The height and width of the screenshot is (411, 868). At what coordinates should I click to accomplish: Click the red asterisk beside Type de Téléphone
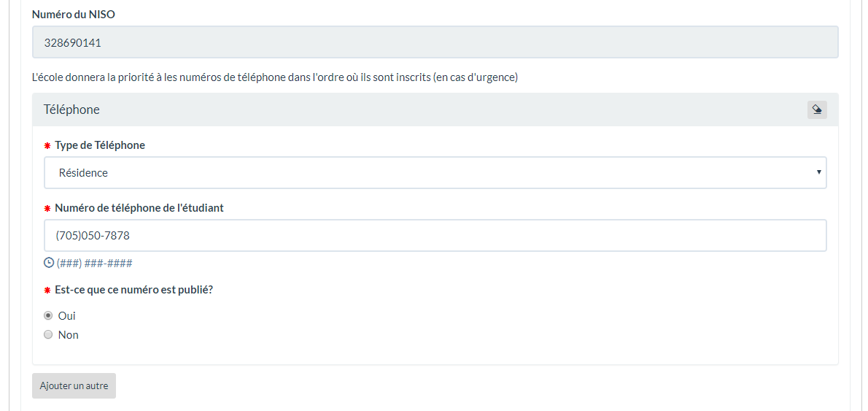pos(47,146)
